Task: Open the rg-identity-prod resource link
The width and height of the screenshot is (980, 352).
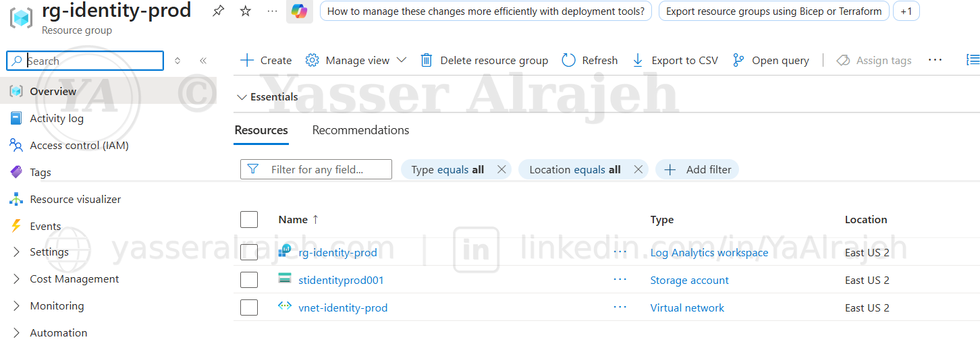Action: coord(337,252)
